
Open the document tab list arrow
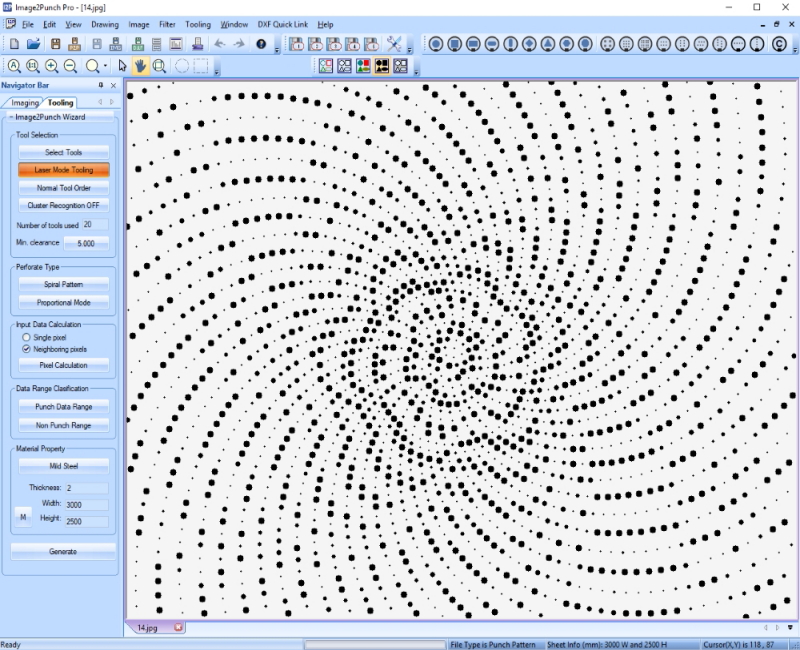pyautogui.click(x=790, y=628)
